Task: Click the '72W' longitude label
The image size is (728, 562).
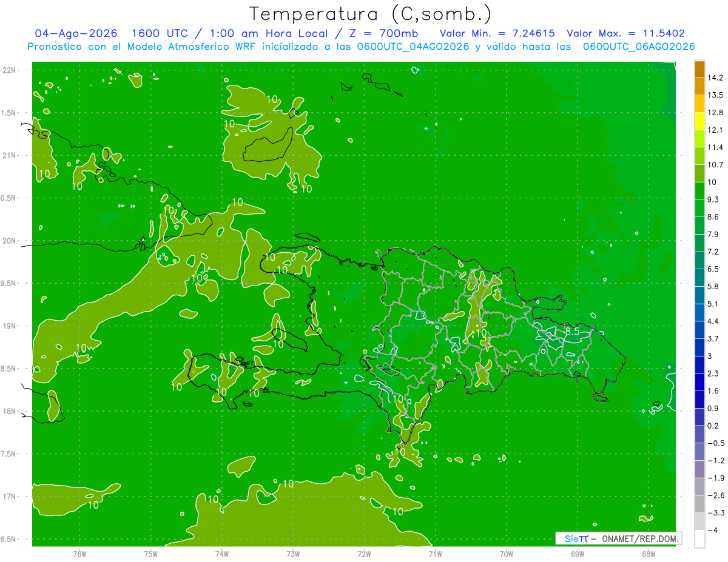Action: point(364,554)
